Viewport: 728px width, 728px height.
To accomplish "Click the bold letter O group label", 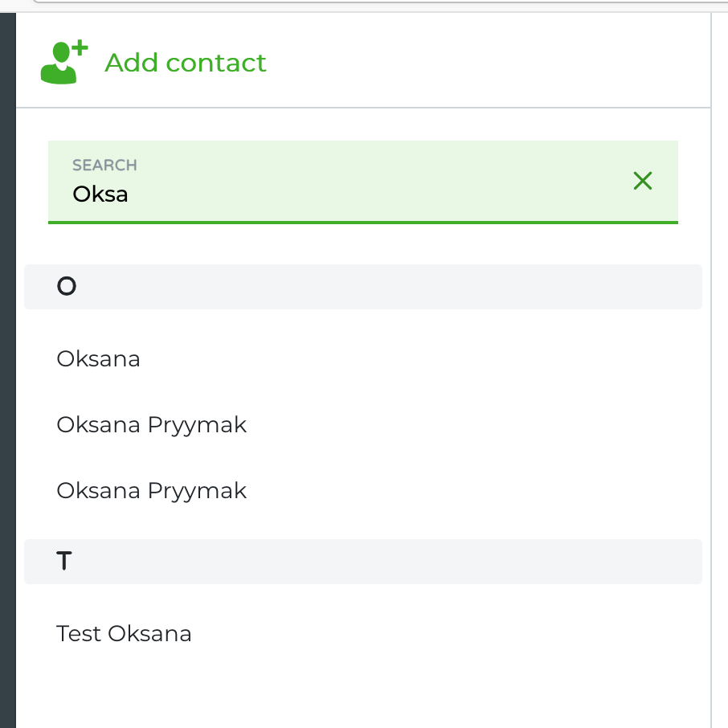I will pyautogui.click(x=67, y=286).
